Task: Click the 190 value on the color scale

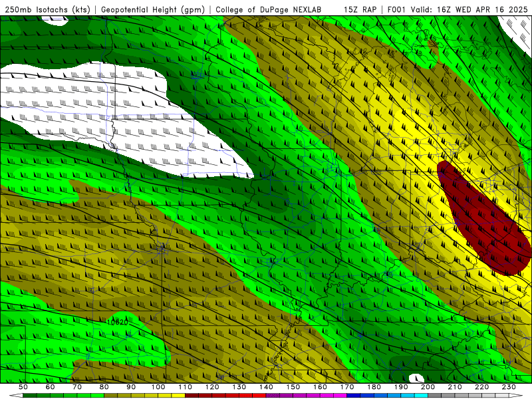Action: (401, 387)
